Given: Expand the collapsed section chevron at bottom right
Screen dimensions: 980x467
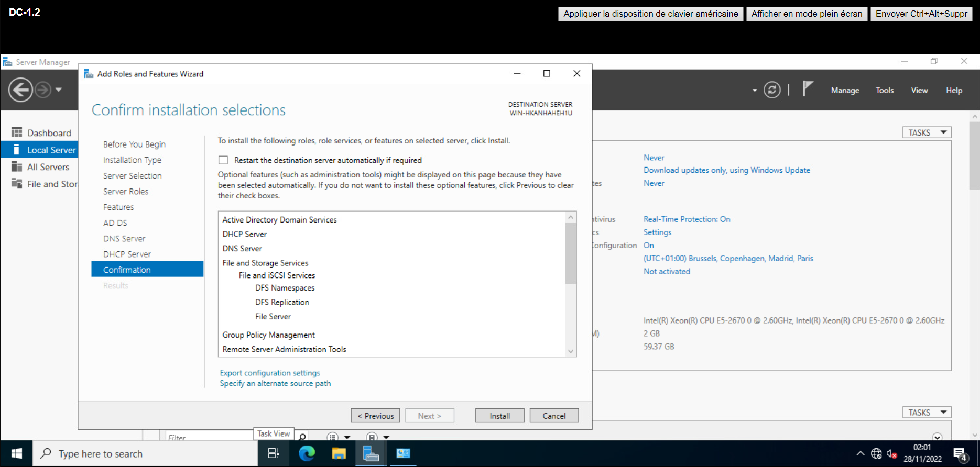Looking at the screenshot, I should pyautogui.click(x=938, y=437).
